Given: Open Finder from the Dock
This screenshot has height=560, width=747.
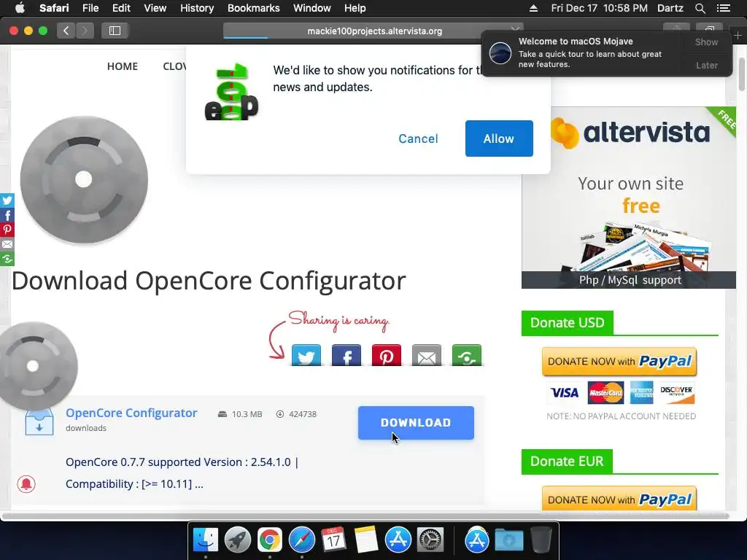Looking at the screenshot, I should point(205,540).
